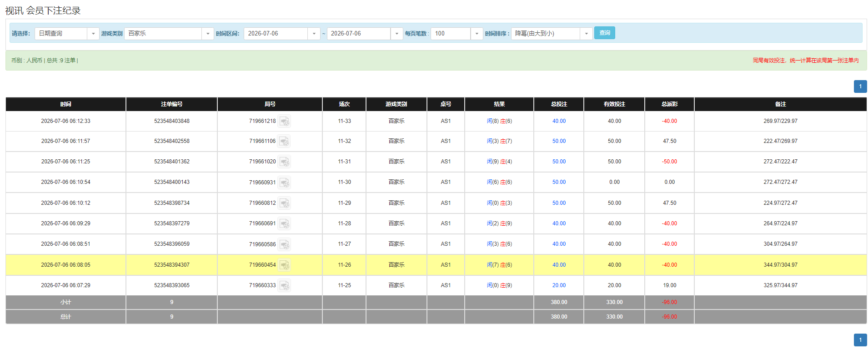Viewport: 868px width, 350px height.
Task: Click the 小计 subtotal row label
Action: point(65,302)
